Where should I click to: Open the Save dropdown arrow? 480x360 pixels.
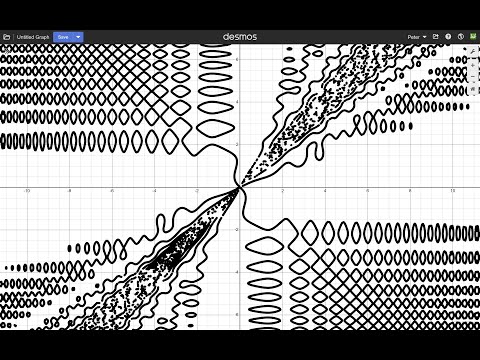point(78,37)
